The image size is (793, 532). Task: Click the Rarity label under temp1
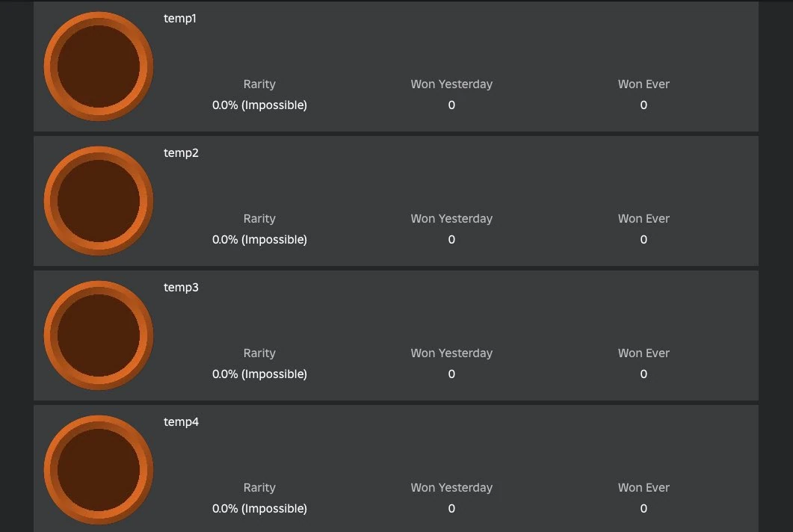(259, 84)
